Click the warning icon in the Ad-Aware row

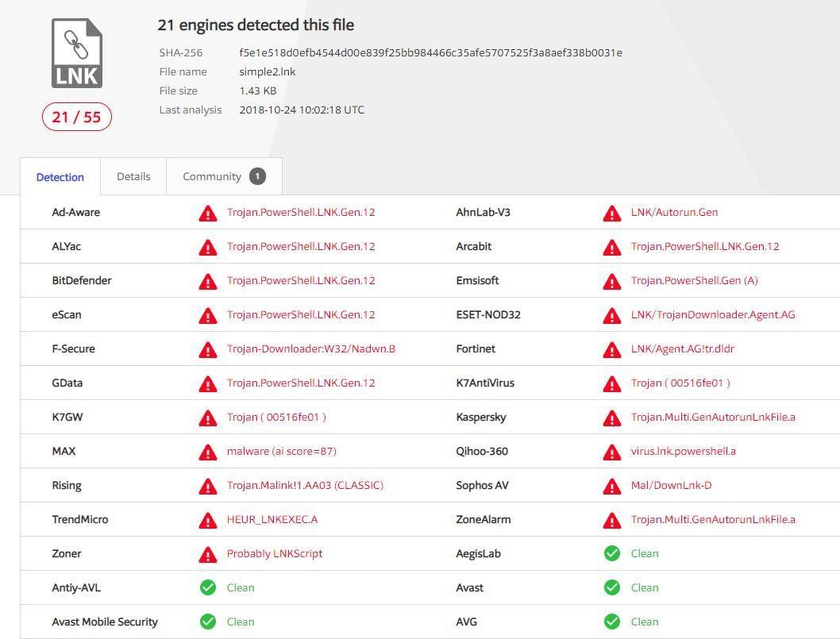[x=208, y=213]
